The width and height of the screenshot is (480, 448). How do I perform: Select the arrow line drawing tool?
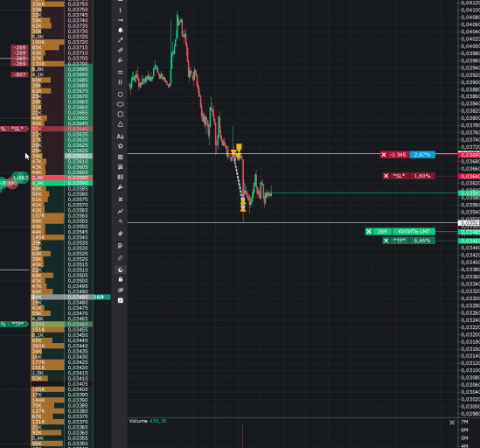[121, 40]
